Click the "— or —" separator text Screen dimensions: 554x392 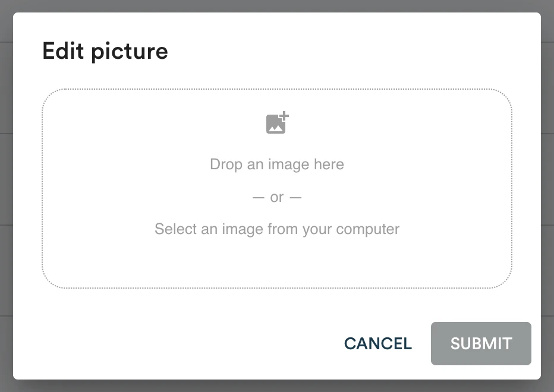277,197
